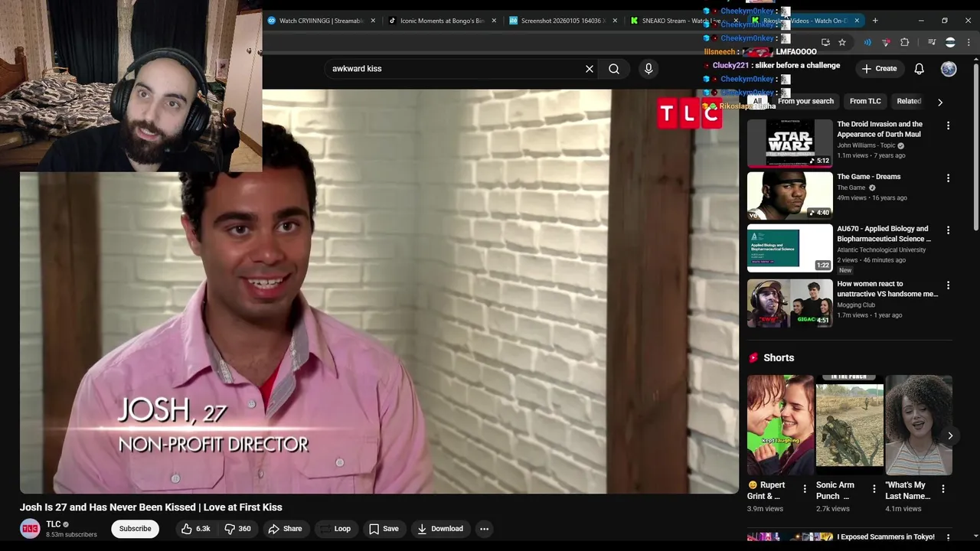Open options for I Exposed Scammers in Tokyo
The width and height of the screenshot is (980, 551).
(x=948, y=538)
